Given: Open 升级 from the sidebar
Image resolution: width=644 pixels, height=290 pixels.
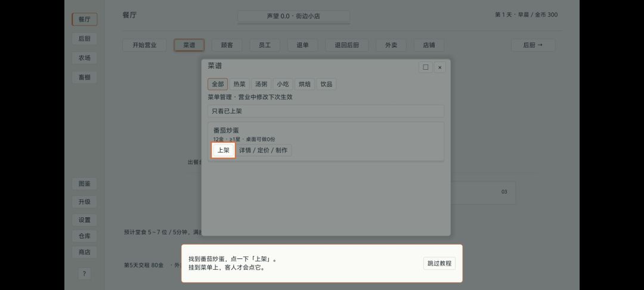Looking at the screenshot, I should tap(85, 202).
